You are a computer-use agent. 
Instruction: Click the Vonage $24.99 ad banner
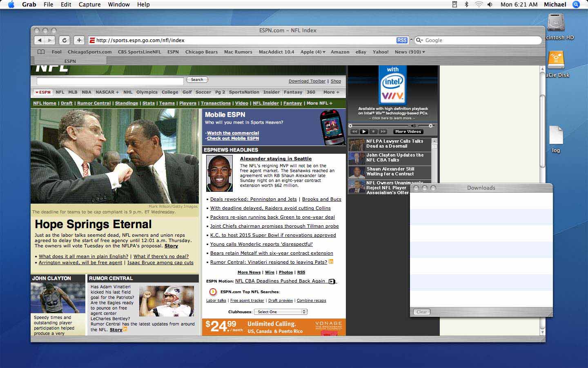point(274,327)
